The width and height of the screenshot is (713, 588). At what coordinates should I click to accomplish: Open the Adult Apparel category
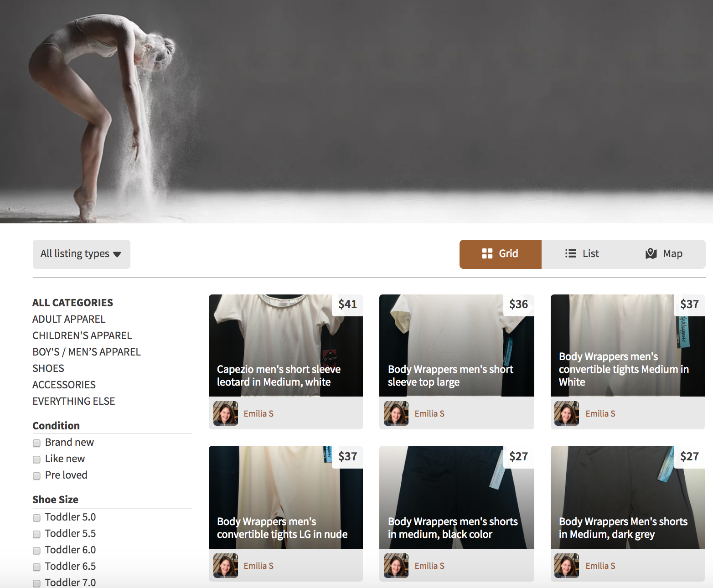pyautogui.click(x=69, y=319)
